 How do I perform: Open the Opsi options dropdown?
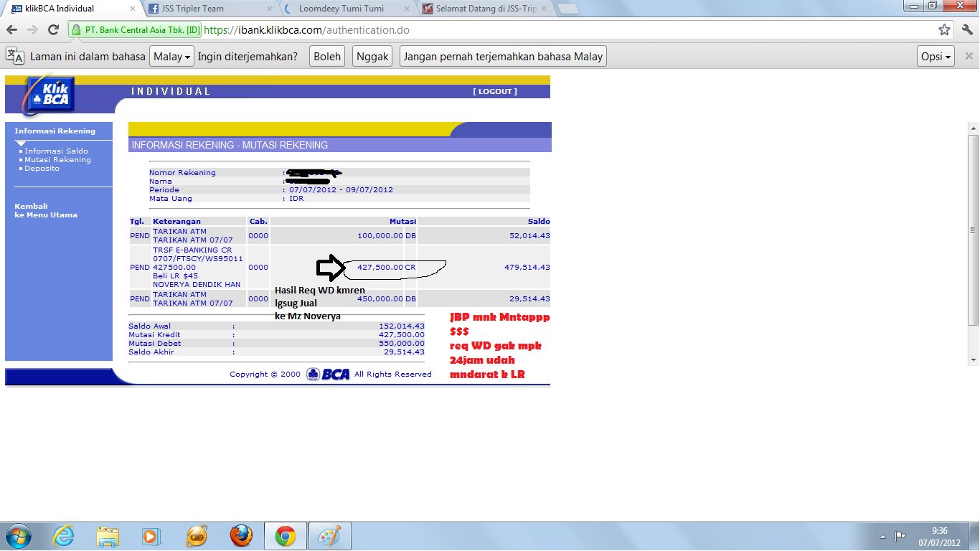[x=936, y=56]
